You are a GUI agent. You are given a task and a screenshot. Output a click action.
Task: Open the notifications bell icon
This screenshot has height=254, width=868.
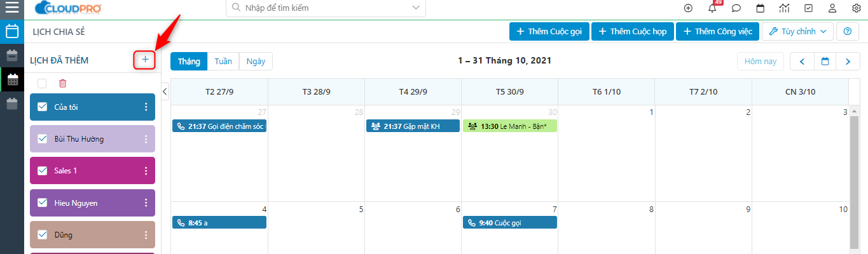[712, 8]
